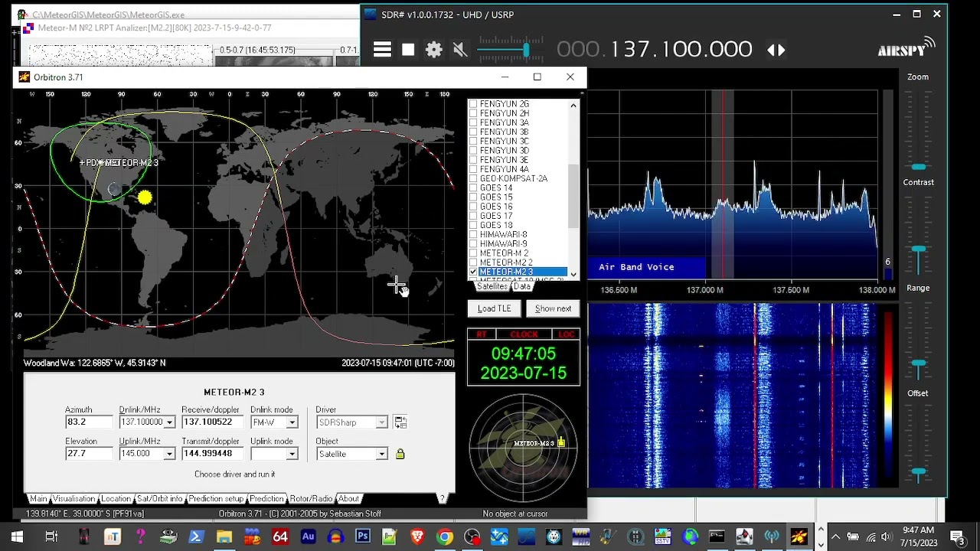Screen dimensions: 980x551
Task: Select the Data tab under the satellite list
Action: [522, 286]
